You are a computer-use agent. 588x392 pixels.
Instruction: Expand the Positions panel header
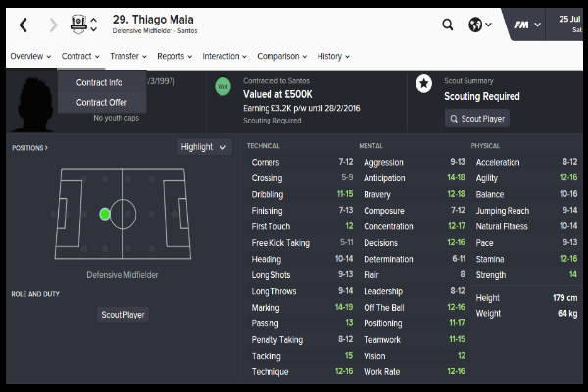(x=30, y=147)
